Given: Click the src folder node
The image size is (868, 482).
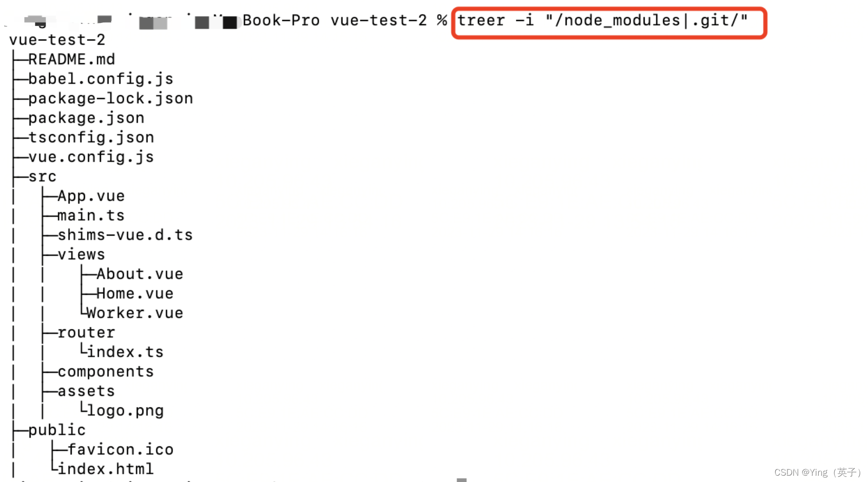Looking at the screenshot, I should (42, 177).
